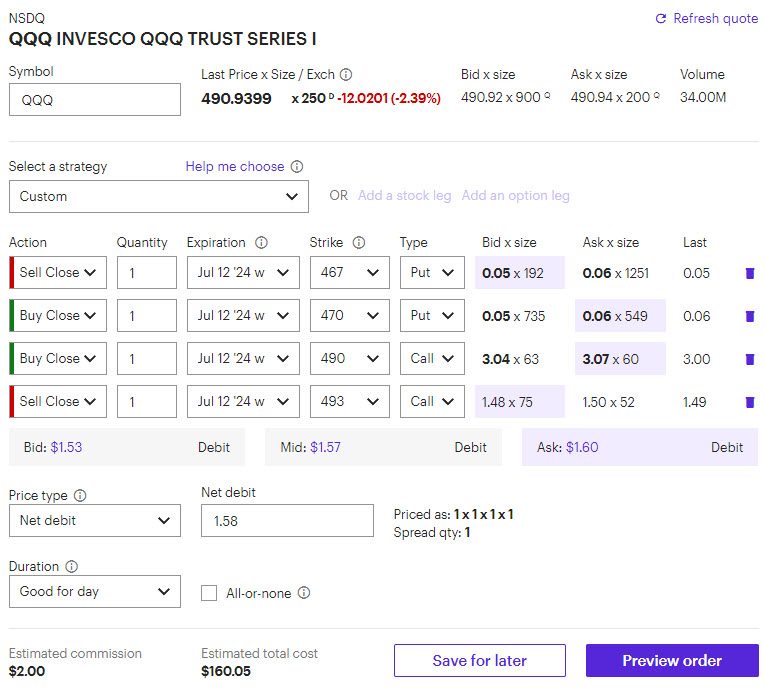Open the 490 strike dropdown
The width and height of the screenshot is (765, 689).
tap(349, 359)
